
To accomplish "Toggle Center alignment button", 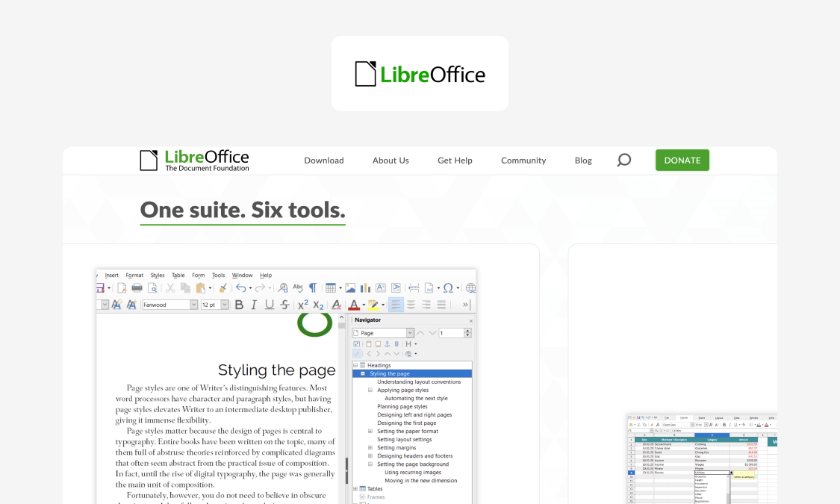I will [411, 305].
